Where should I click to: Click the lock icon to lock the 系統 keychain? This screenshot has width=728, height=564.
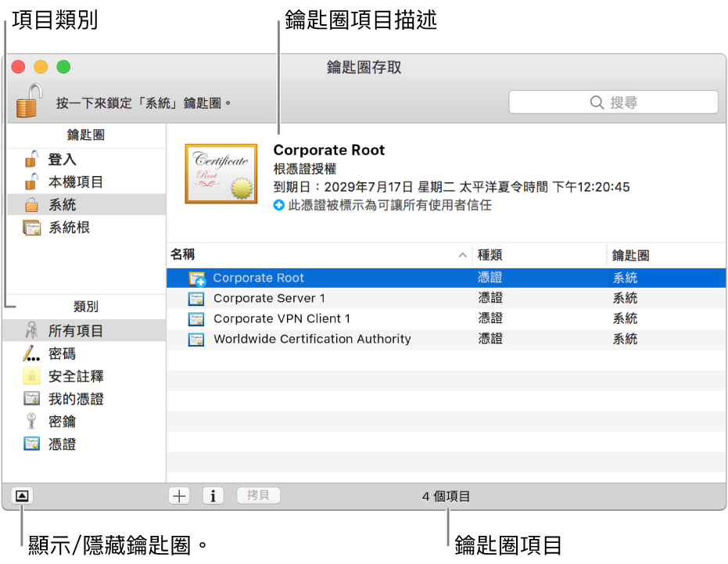point(29,100)
